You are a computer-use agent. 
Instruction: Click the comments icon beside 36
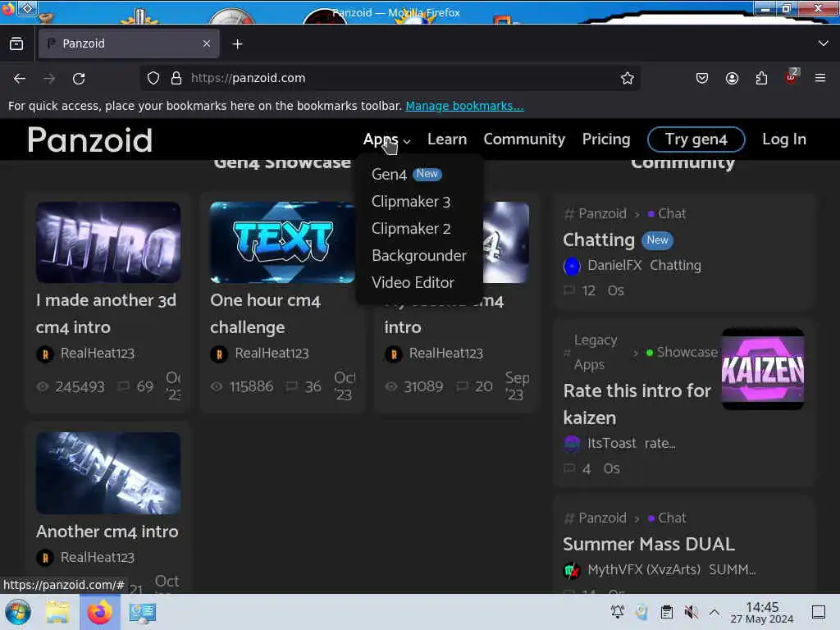[292, 386]
